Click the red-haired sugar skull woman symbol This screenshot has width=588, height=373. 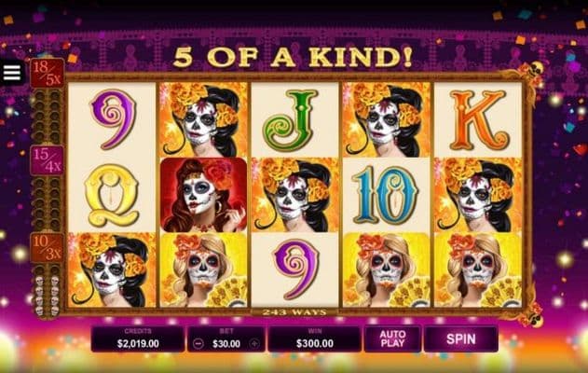pyautogui.click(x=204, y=195)
